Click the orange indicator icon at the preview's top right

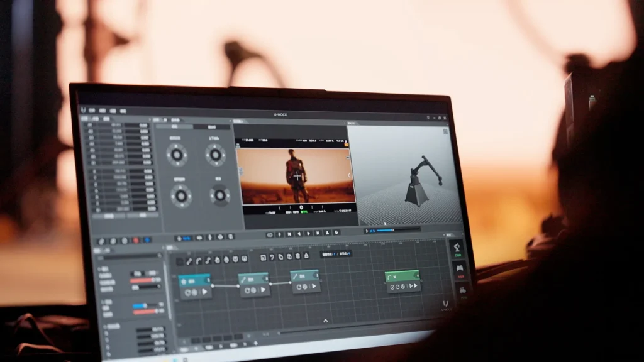point(347,145)
